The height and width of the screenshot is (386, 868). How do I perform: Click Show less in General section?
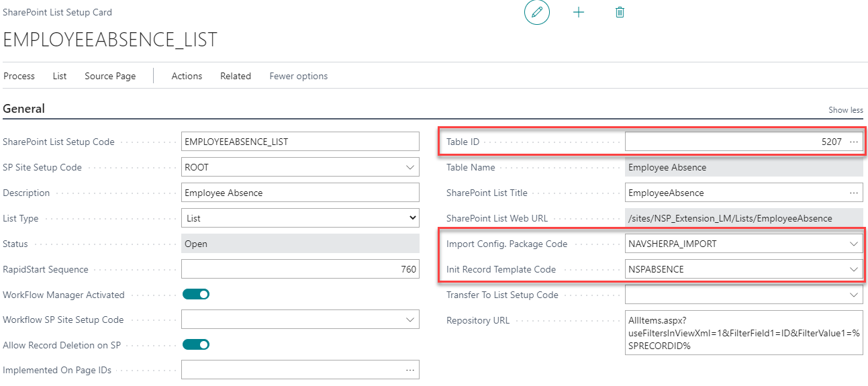[x=846, y=110]
